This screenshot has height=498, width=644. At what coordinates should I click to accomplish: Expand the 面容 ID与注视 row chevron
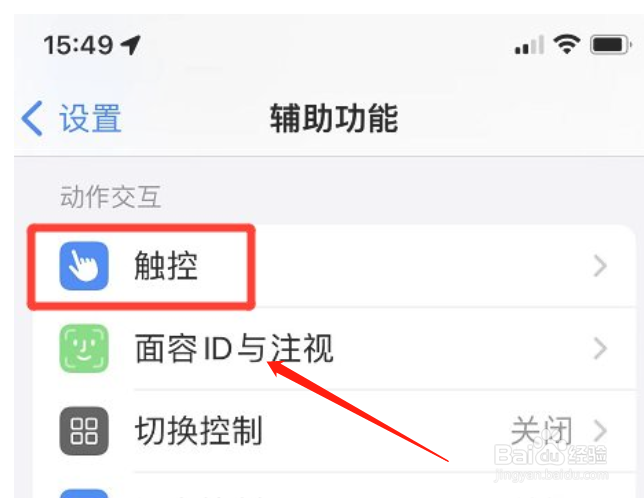[x=600, y=349]
